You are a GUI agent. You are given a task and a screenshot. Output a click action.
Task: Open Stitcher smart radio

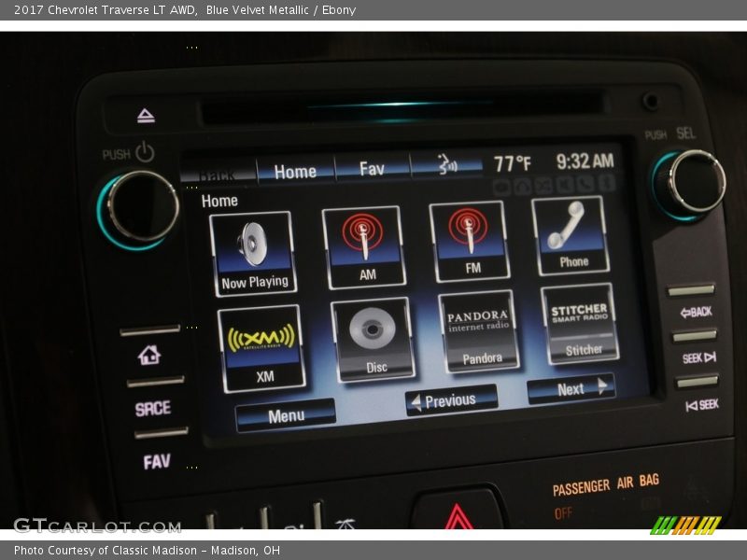580,323
